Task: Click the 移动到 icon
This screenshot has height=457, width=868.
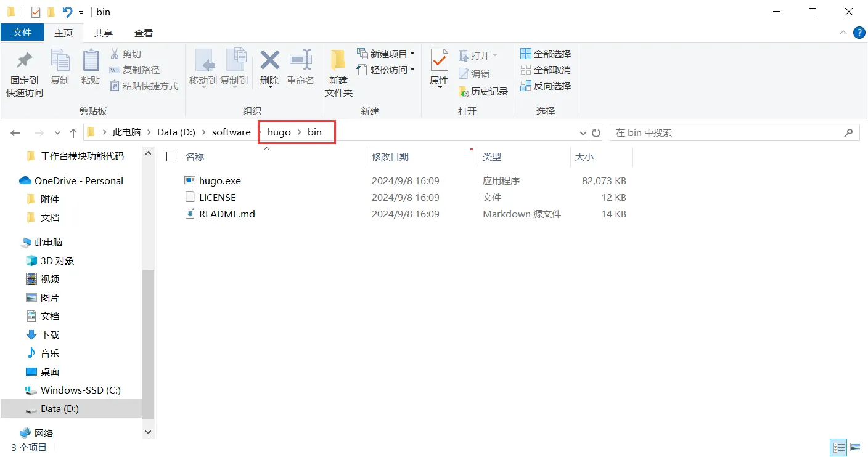Action: pos(204,60)
